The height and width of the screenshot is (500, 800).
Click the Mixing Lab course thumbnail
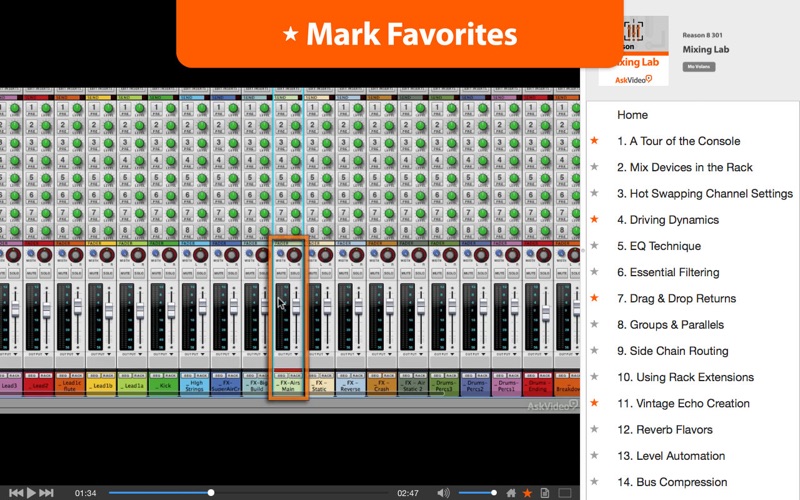click(x=634, y=51)
